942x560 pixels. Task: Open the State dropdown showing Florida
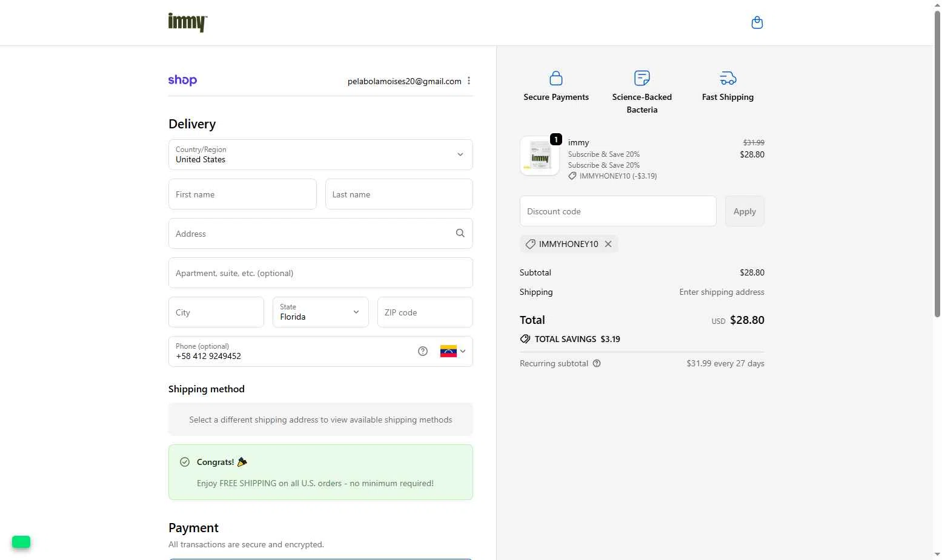(320, 312)
